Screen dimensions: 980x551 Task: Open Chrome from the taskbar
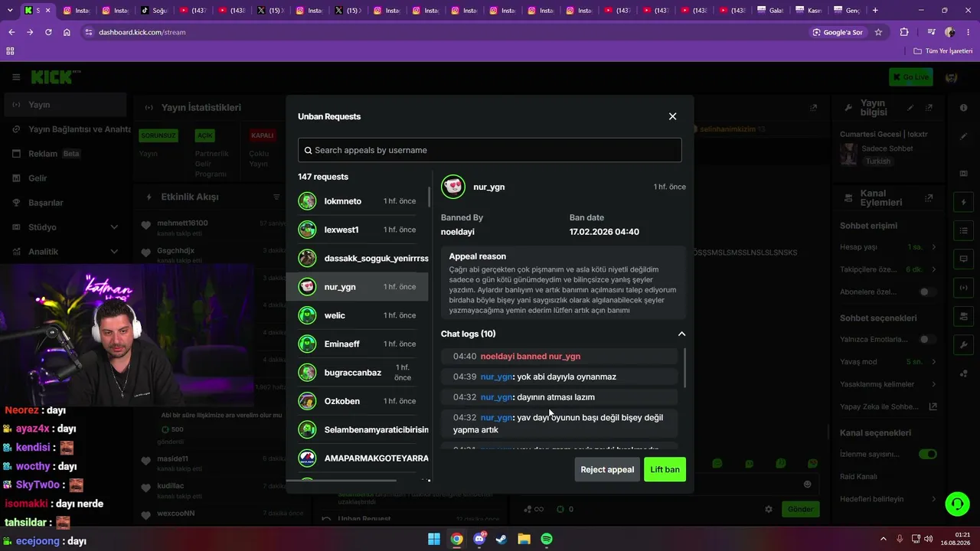[x=456, y=539]
